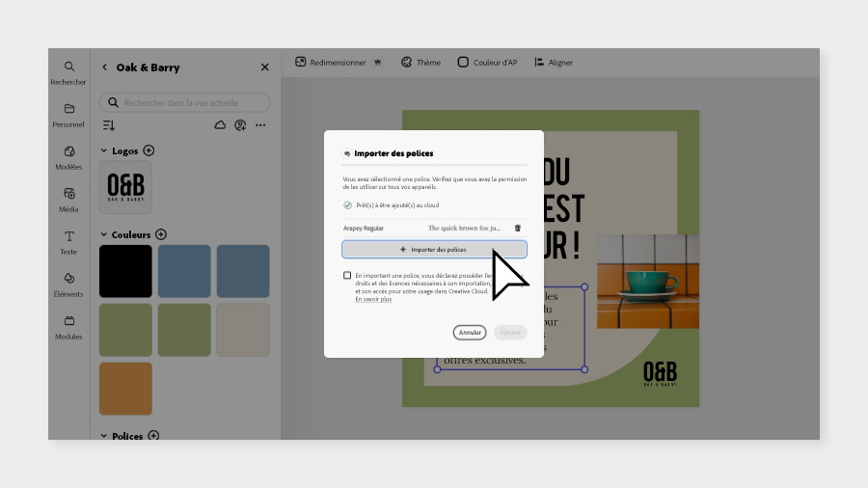Select the black color swatch
Image resolution: width=868 pixels, height=488 pixels.
tap(125, 271)
